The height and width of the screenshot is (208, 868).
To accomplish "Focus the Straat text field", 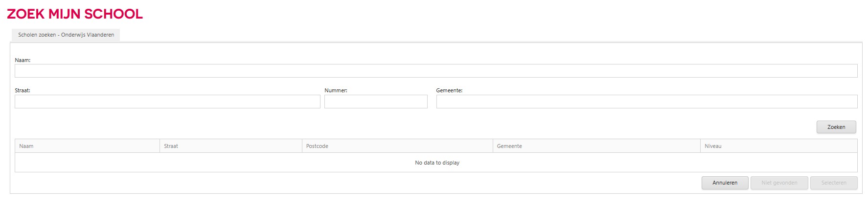I will coord(167,102).
